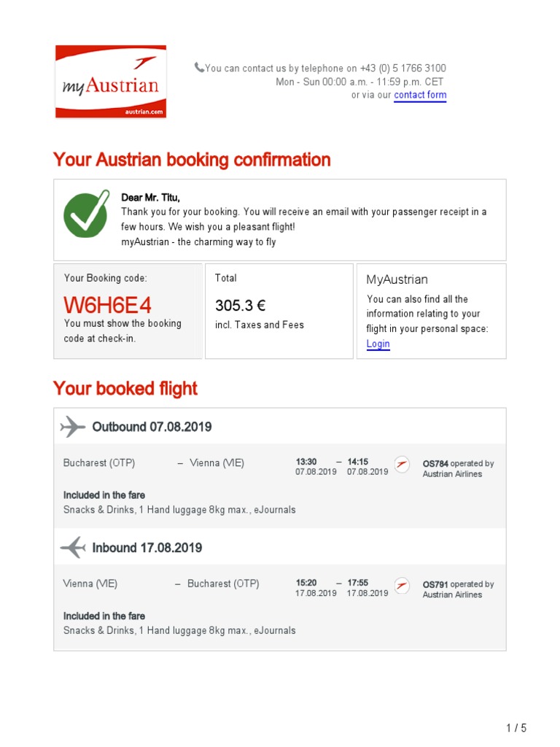The height and width of the screenshot is (747, 560).
Task: Click the page indicator 1 / 5
Action: pos(516,728)
